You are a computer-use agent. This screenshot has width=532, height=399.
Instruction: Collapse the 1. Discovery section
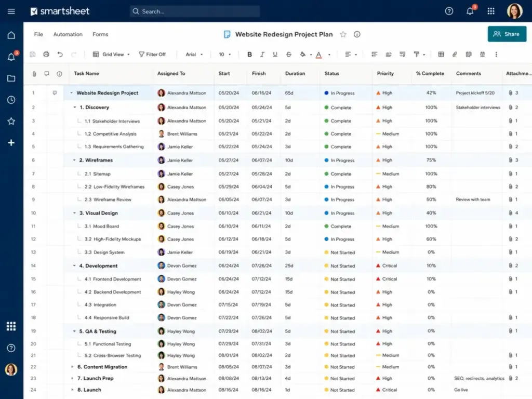tap(75, 107)
